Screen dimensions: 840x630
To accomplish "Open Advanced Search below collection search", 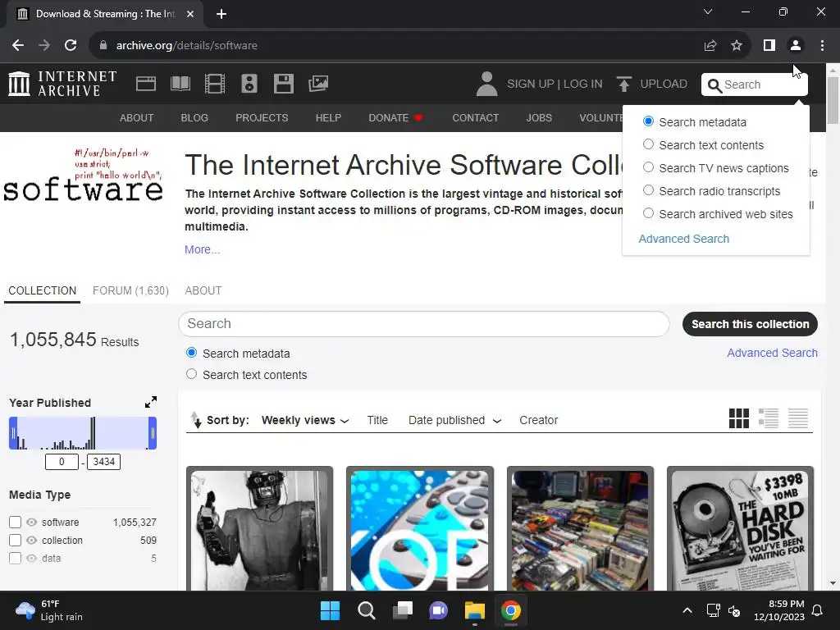I will (x=772, y=353).
